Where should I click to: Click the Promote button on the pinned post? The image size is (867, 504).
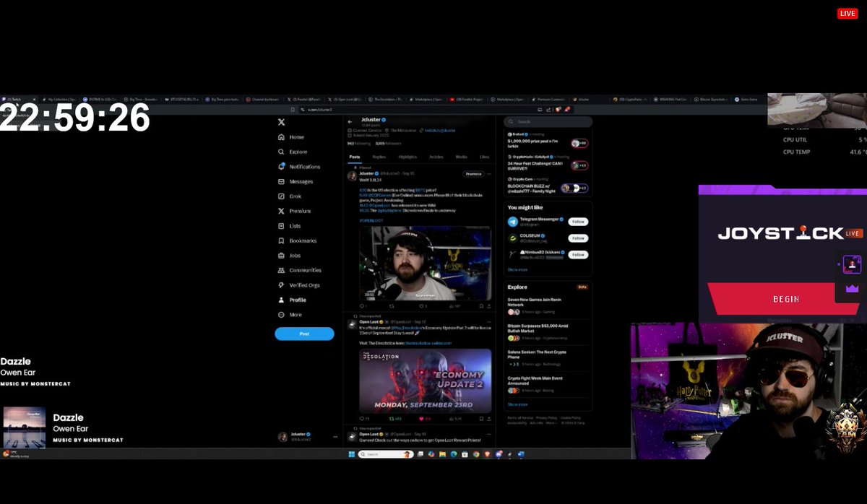[474, 174]
